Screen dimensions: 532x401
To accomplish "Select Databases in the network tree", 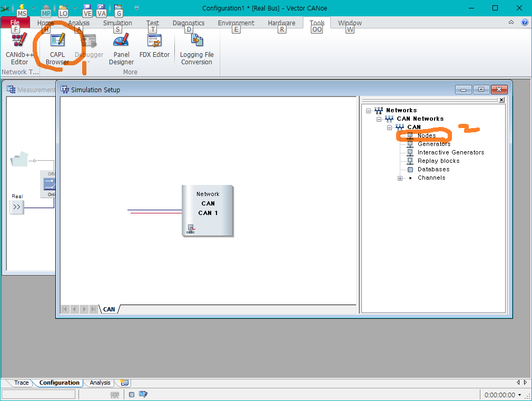I will [x=434, y=170].
